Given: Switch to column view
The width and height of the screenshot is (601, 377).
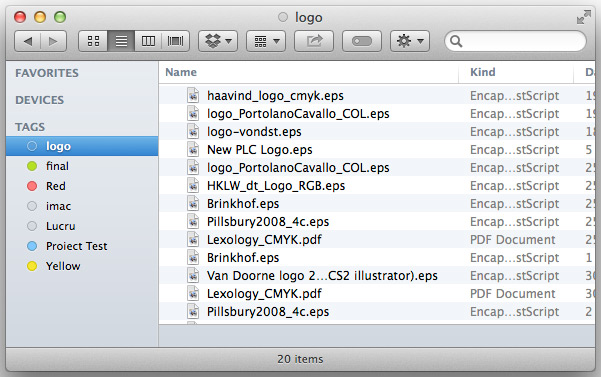Looking at the screenshot, I should tap(148, 41).
